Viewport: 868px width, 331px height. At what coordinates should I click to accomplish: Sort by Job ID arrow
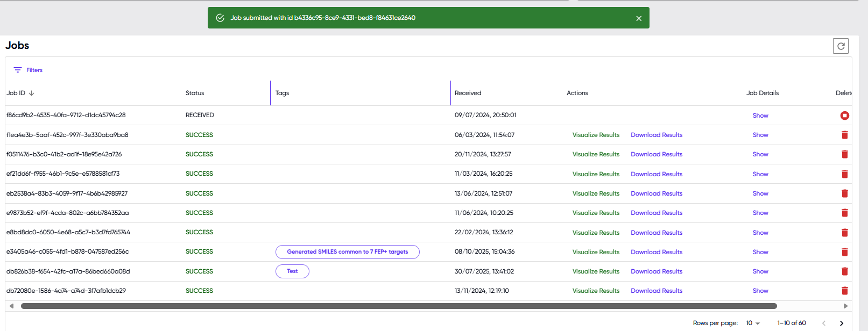(x=32, y=93)
